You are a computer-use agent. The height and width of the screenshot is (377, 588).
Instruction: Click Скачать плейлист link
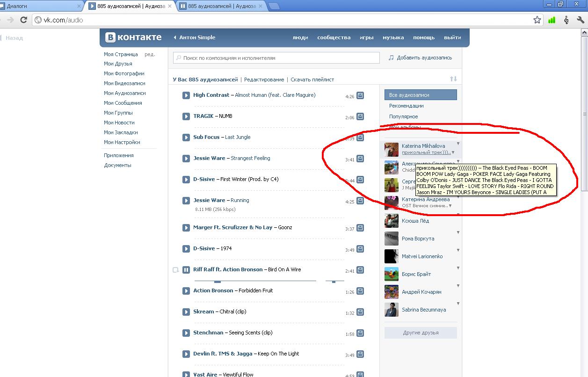click(x=312, y=80)
